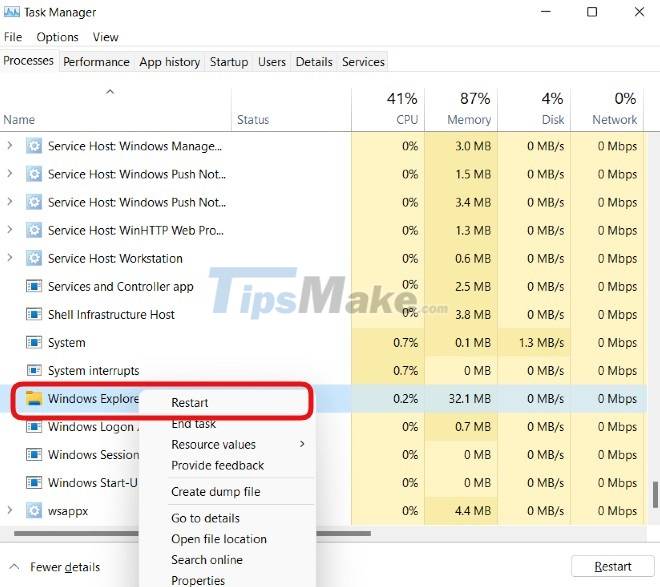
Task: Switch to the Users tab
Action: click(x=272, y=62)
